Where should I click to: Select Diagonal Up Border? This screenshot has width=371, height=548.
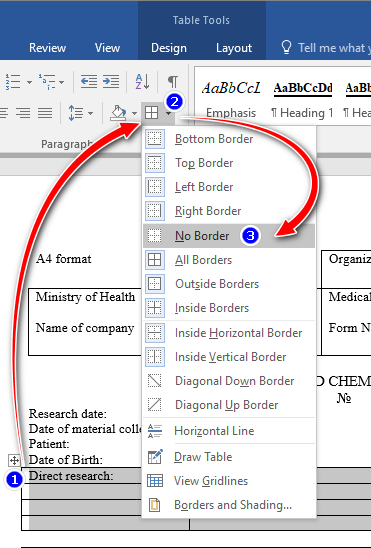[x=229, y=405]
